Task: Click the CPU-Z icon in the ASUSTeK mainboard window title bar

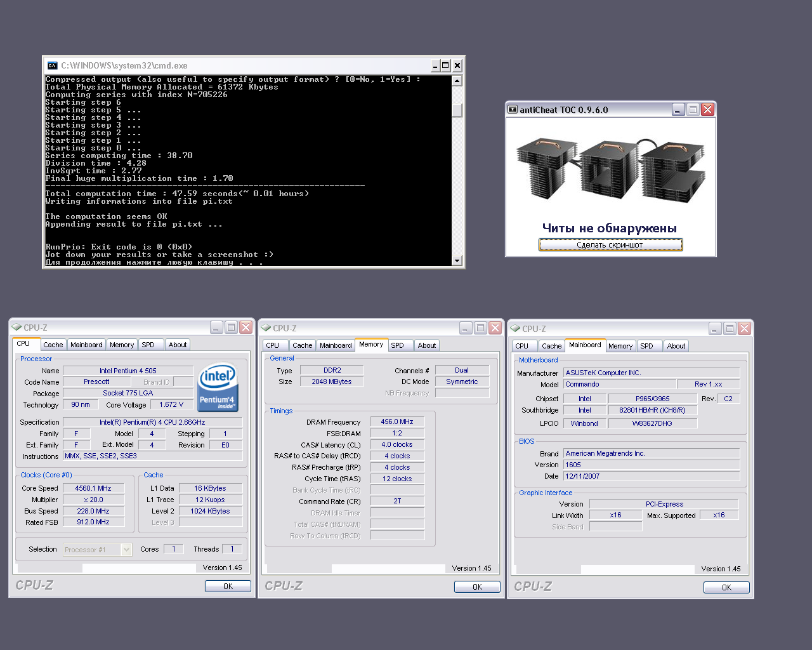Action: [516, 329]
